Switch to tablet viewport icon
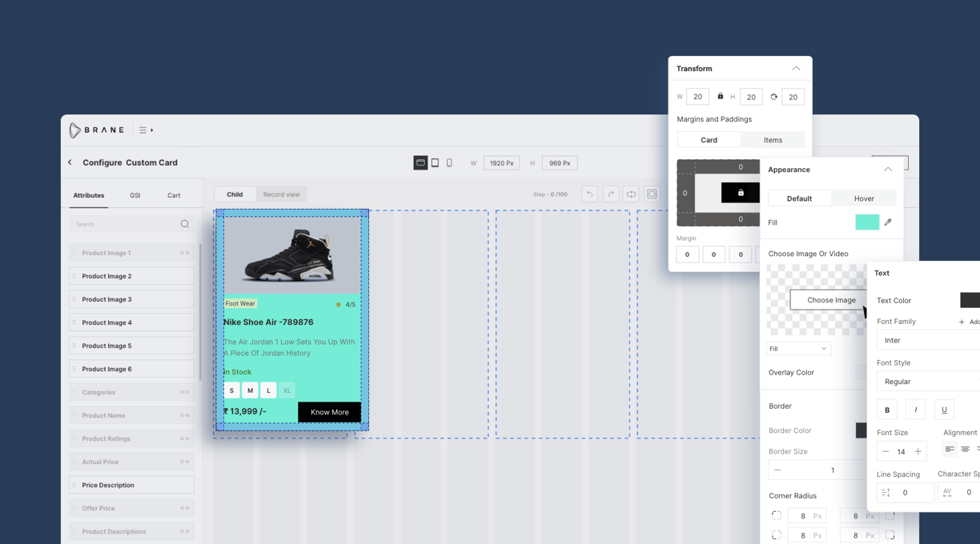 point(435,162)
